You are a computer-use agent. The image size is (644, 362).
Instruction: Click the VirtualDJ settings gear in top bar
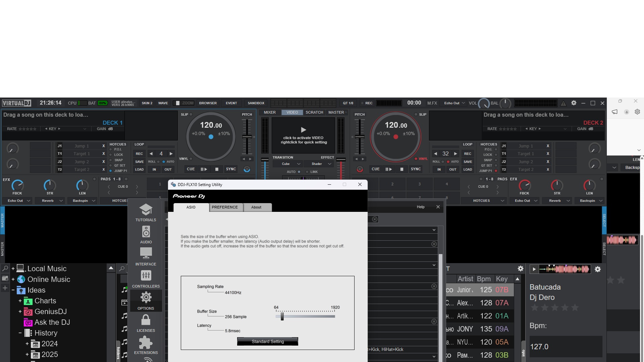coord(574,103)
